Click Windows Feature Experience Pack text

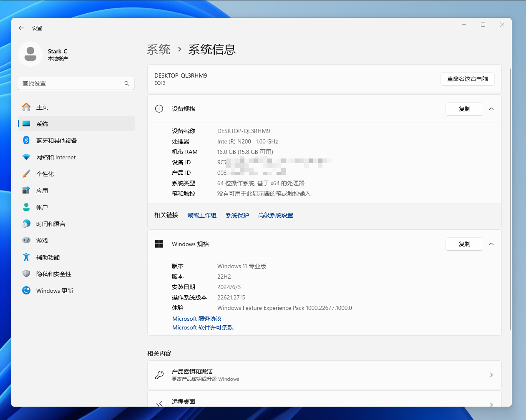coord(284,308)
